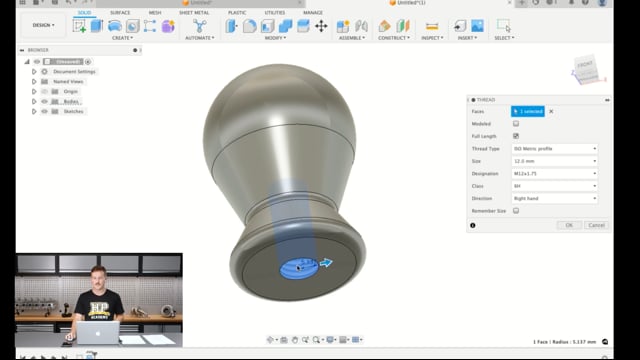Open the Design workspace dropdown
This screenshot has width=640, height=360.
[x=43, y=25]
